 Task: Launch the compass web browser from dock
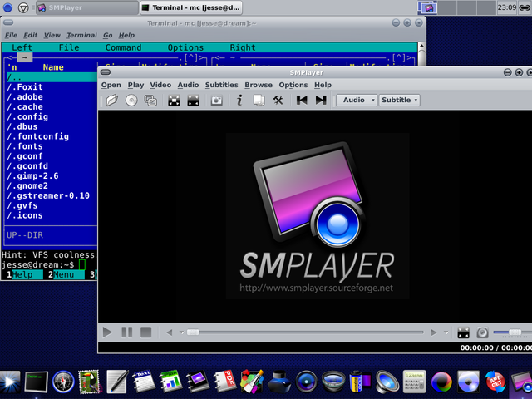63,382
